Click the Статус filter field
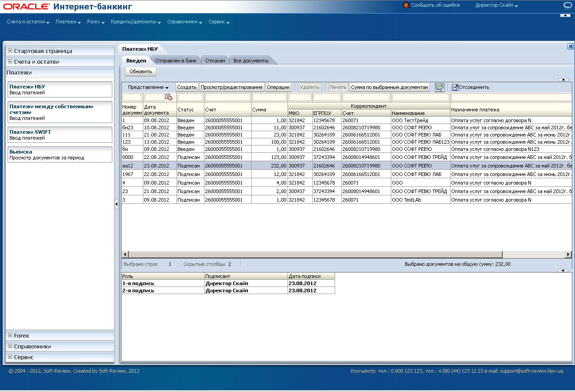The image size is (575, 392). coord(190,97)
